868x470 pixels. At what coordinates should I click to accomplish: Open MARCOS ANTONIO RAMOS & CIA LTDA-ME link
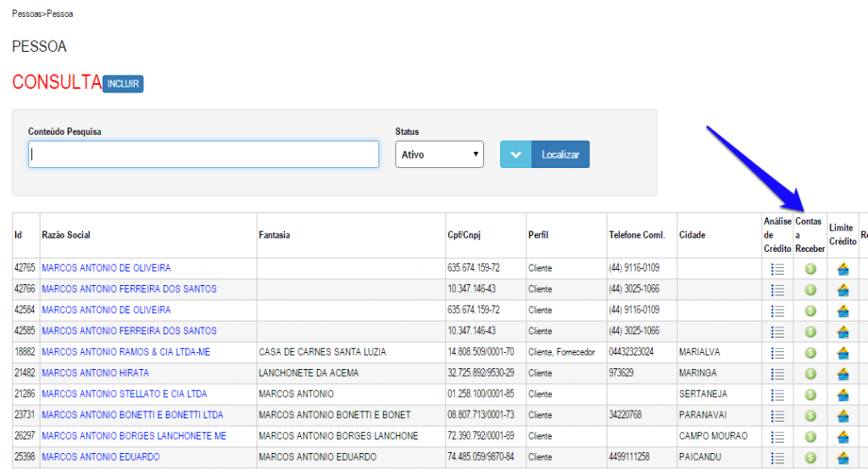coord(125,352)
